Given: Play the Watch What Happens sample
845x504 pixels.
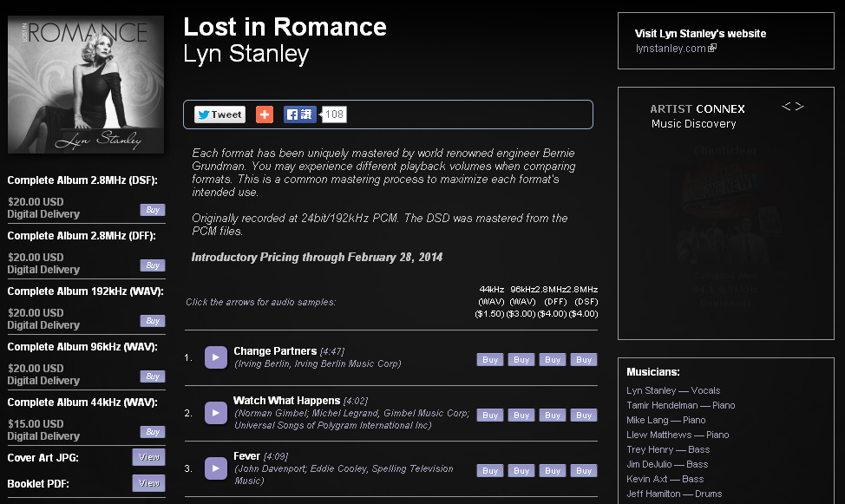Looking at the screenshot, I should click(215, 413).
